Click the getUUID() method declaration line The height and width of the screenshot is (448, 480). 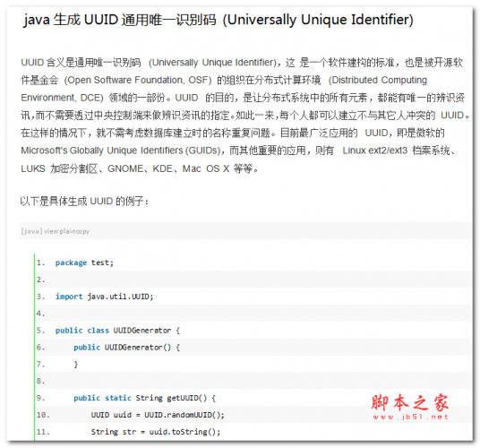[145, 398]
